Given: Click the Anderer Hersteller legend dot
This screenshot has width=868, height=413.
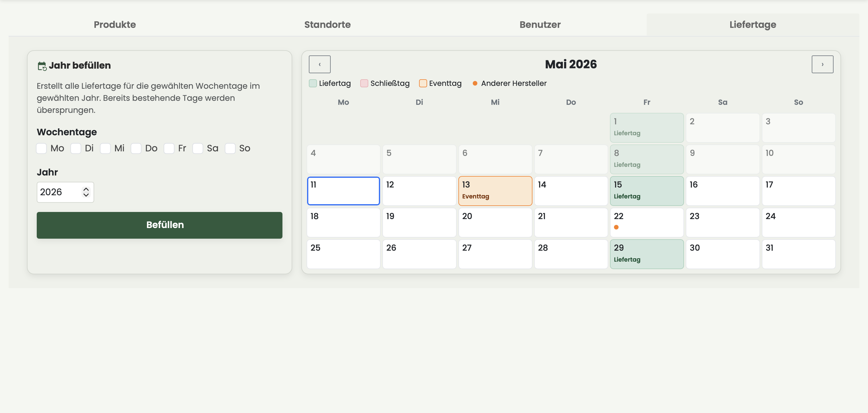Looking at the screenshot, I should (x=475, y=83).
